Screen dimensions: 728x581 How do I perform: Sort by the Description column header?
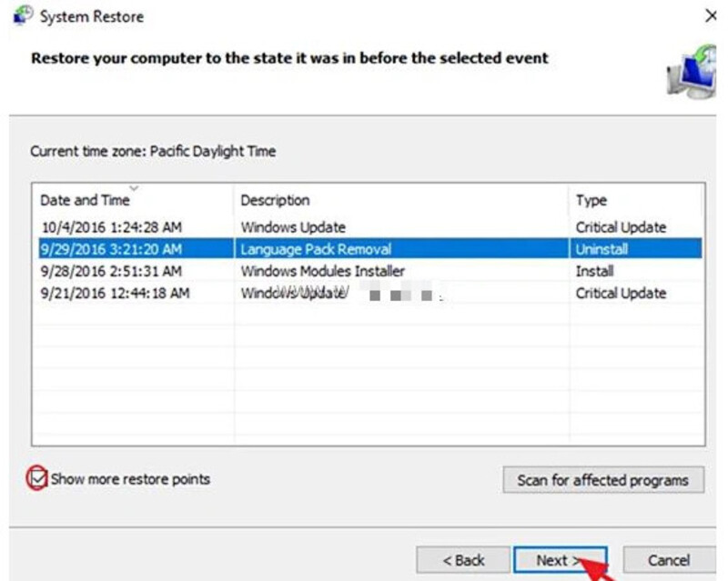[x=401, y=200]
